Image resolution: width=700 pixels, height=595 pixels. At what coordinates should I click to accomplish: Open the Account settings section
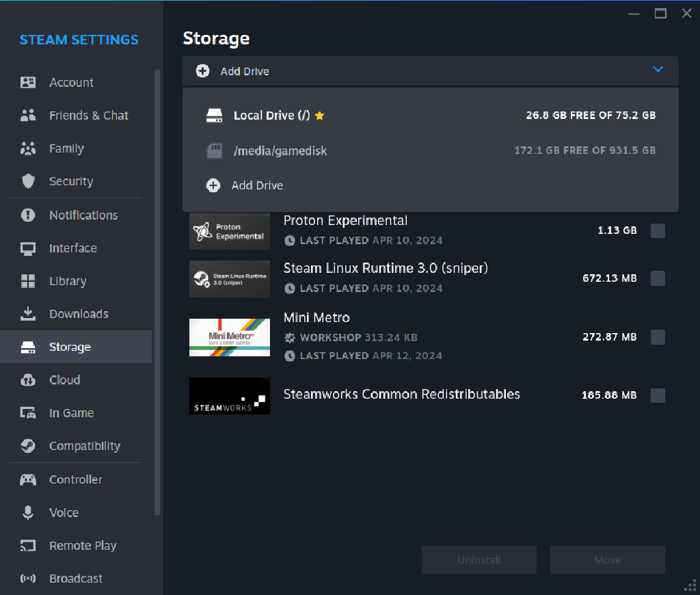coord(71,82)
